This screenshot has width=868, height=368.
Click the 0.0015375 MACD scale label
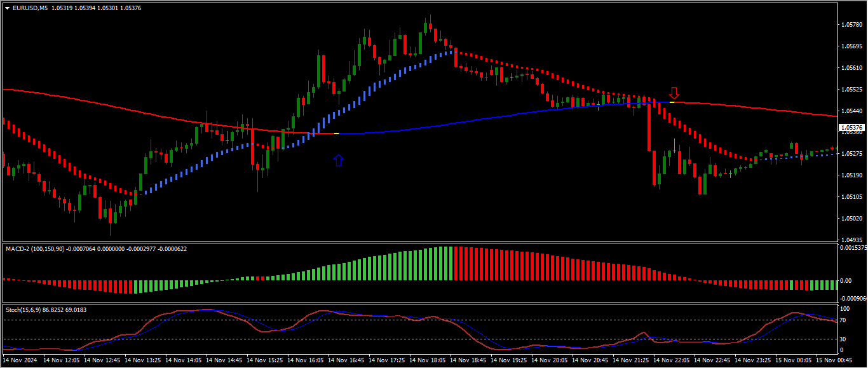[853, 248]
